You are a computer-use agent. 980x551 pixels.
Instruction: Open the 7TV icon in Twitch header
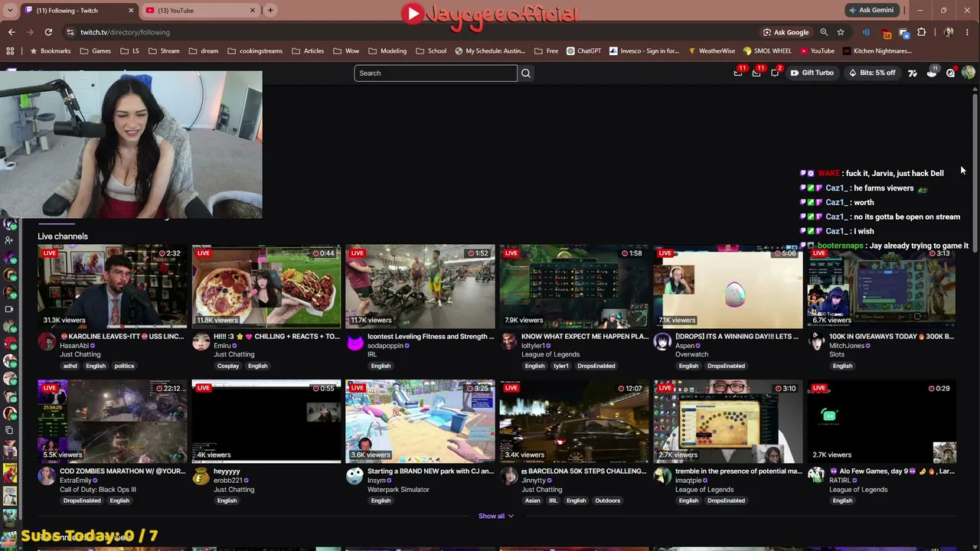coord(913,73)
